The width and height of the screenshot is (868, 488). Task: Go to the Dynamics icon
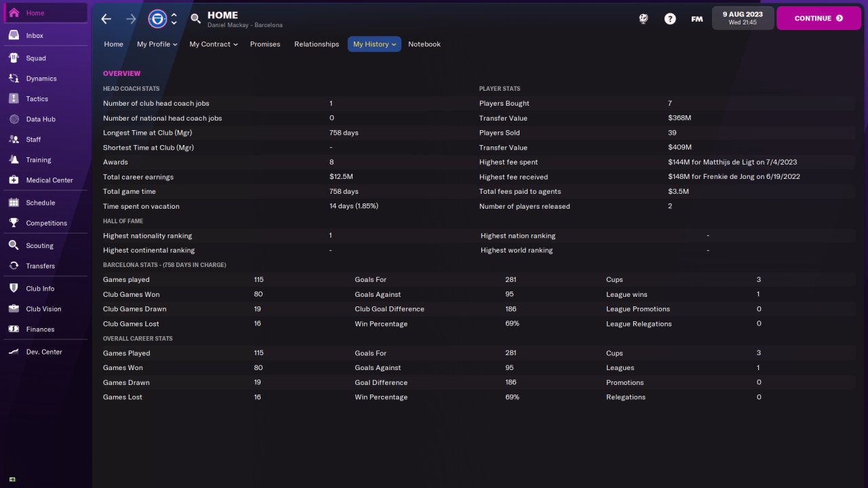pyautogui.click(x=14, y=79)
